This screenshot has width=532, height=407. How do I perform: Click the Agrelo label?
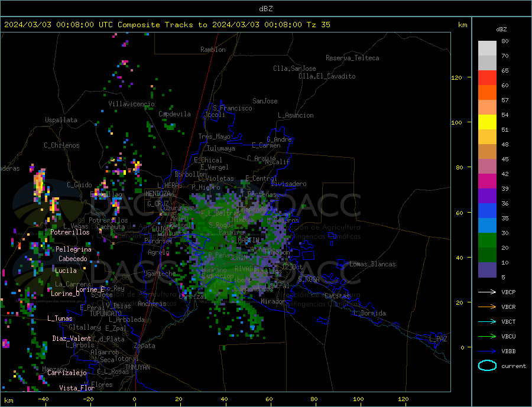[159, 252]
